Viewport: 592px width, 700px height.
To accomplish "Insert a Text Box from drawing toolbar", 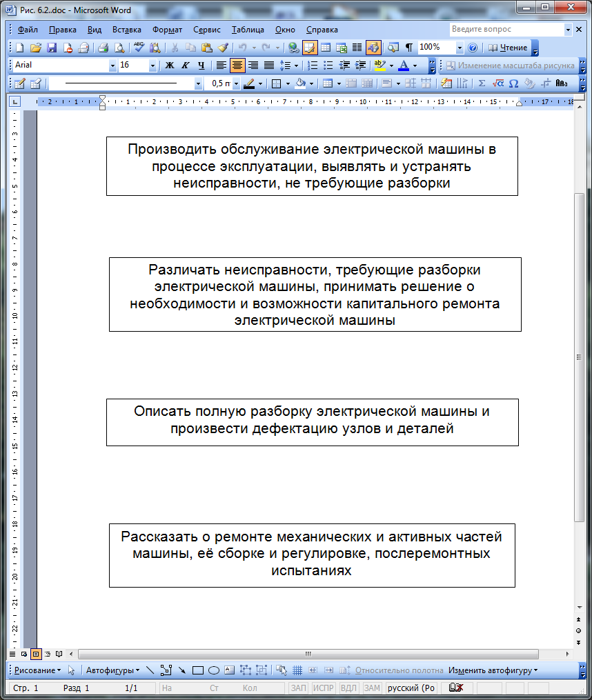I will [229, 670].
